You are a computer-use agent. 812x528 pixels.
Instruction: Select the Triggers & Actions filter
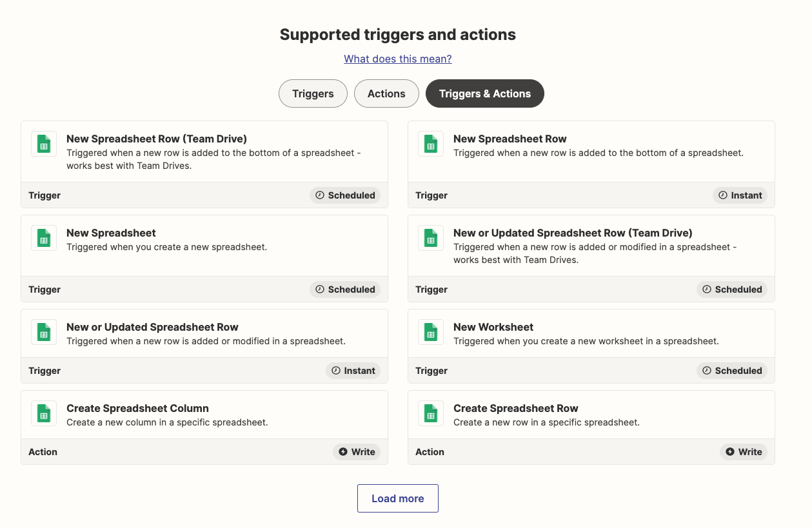tap(485, 93)
